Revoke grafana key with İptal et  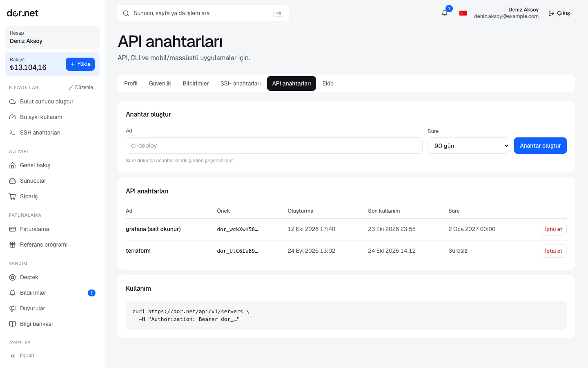coord(554,229)
